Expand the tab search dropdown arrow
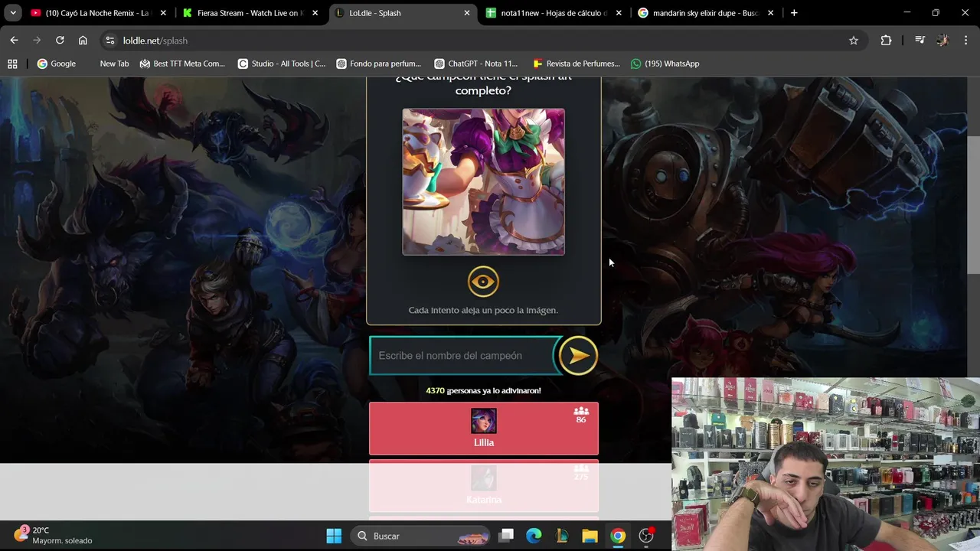The image size is (980, 551). coord(13,13)
